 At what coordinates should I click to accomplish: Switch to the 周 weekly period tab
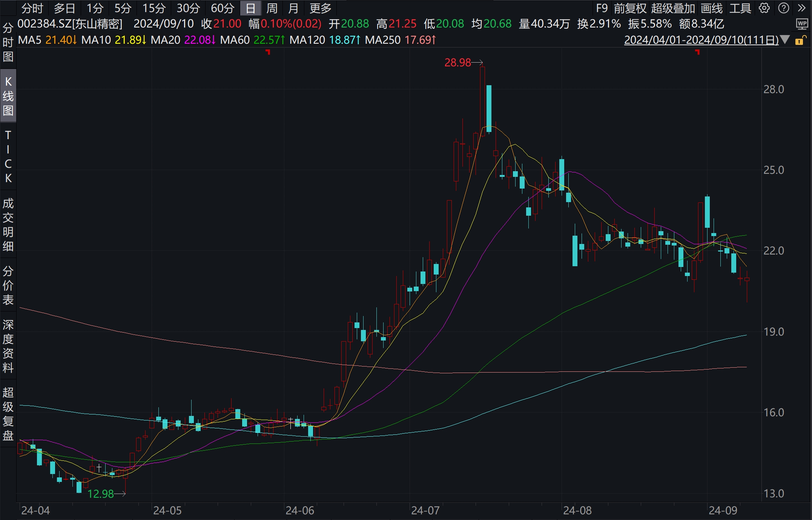coord(272,8)
